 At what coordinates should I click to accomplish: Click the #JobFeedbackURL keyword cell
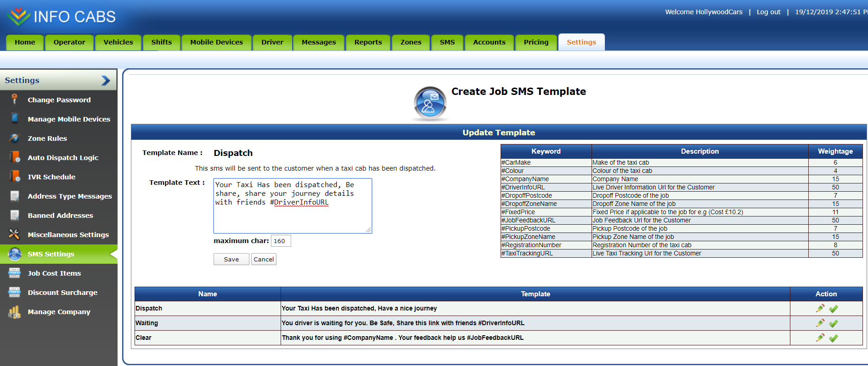[x=546, y=220]
